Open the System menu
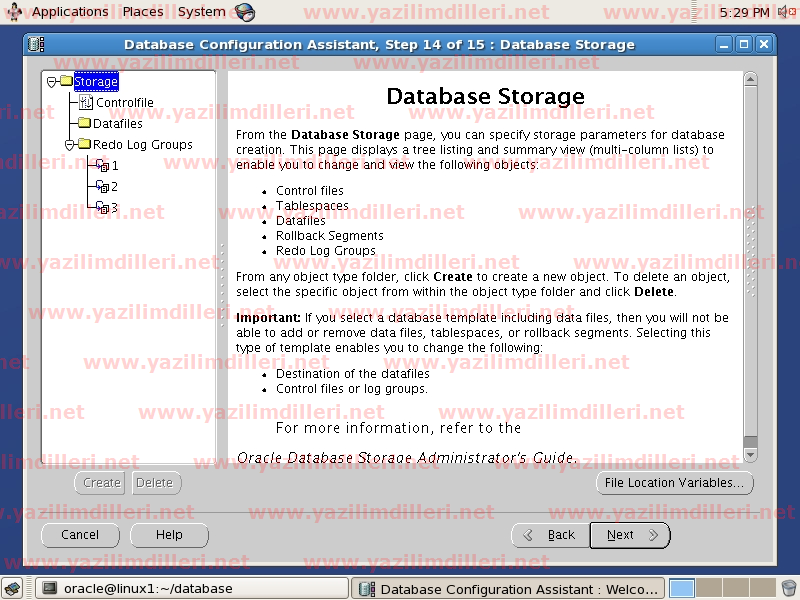 click(201, 12)
